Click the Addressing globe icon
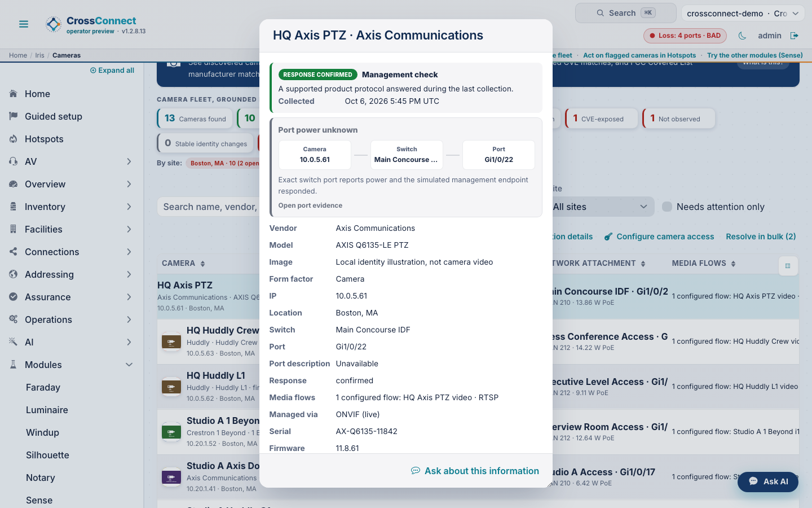Screen dimensions: 812x508 pyautogui.click(x=14, y=274)
